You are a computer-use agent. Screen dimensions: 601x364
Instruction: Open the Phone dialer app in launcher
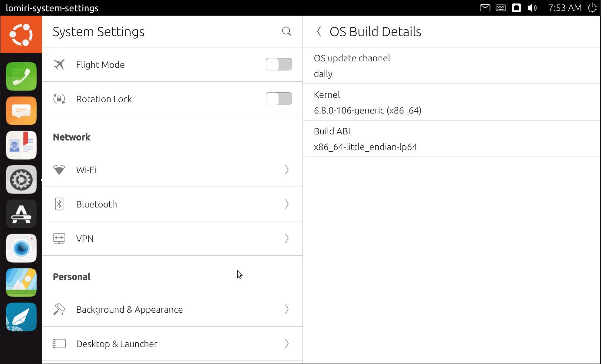[x=21, y=77]
